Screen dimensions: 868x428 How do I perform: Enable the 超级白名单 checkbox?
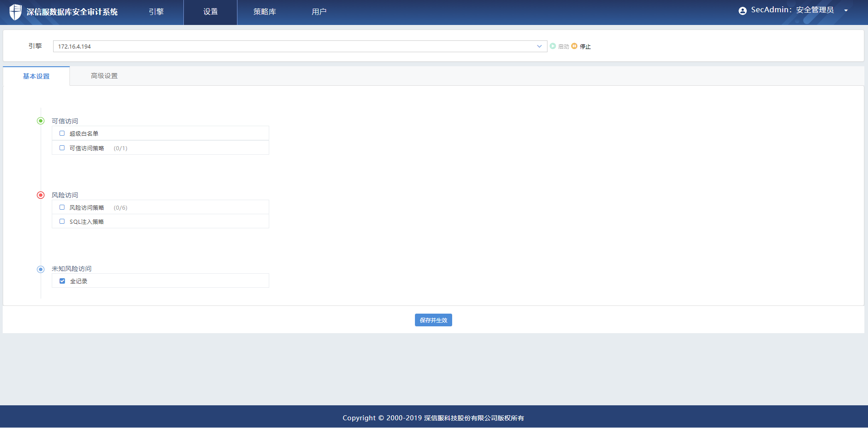pyautogui.click(x=62, y=133)
